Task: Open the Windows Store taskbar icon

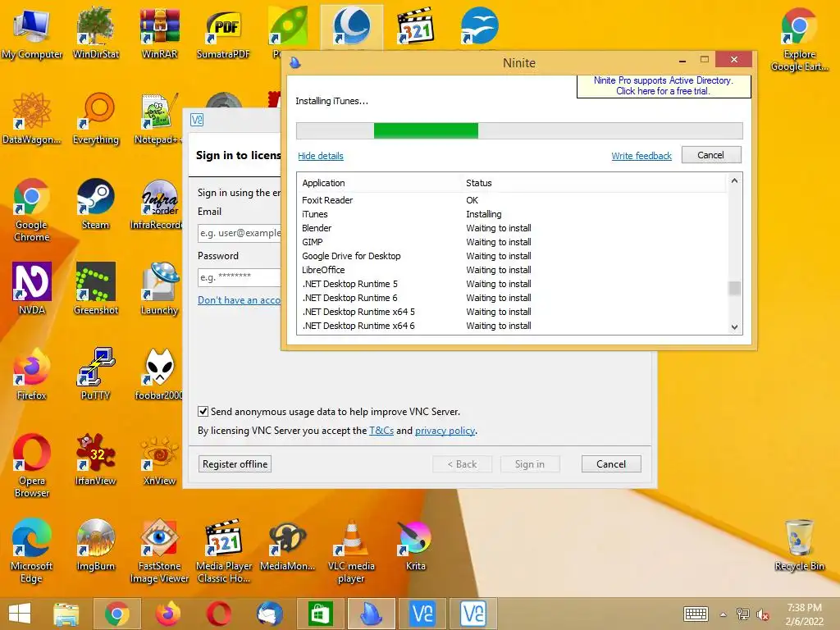Action: point(321,614)
